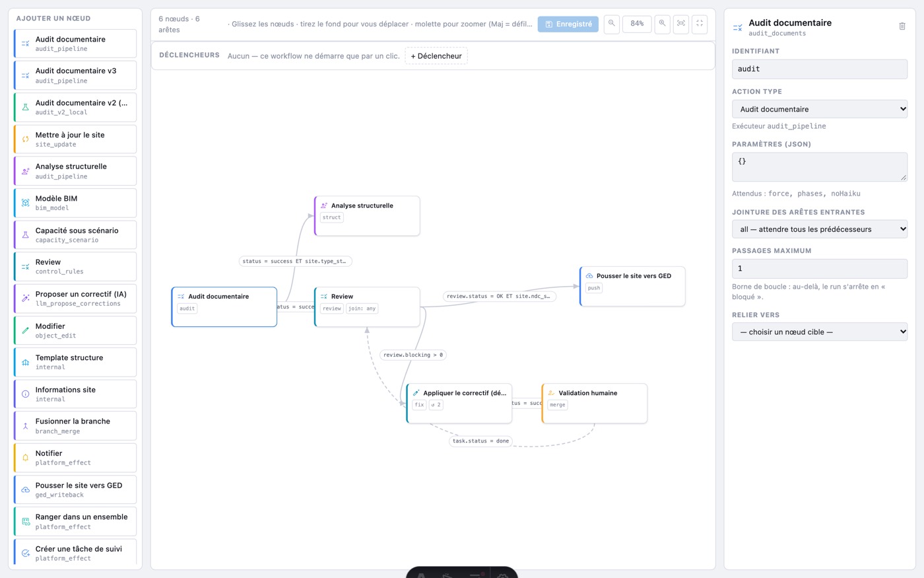The width and height of the screenshot is (924, 578).
Task: Click the 84% zoom level button
Action: [637, 24]
